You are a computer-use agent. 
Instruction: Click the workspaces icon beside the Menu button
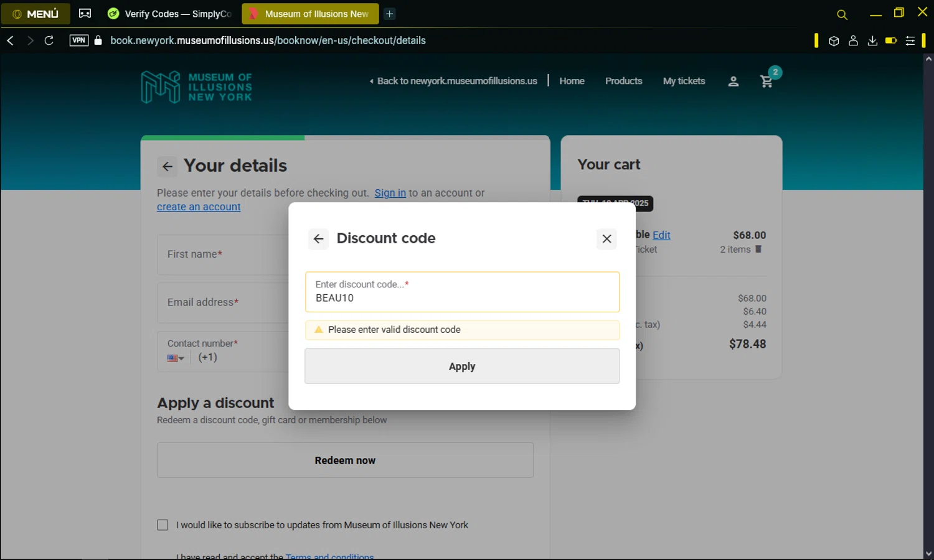click(85, 14)
